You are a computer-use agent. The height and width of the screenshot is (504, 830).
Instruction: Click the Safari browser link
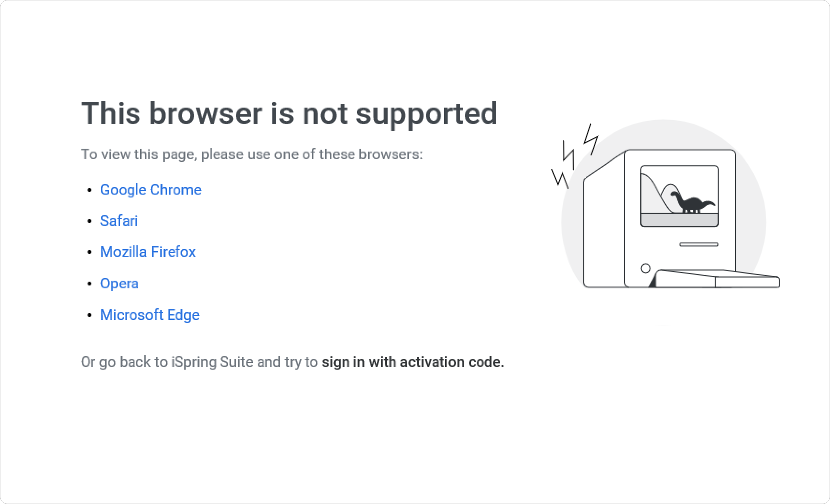click(119, 221)
